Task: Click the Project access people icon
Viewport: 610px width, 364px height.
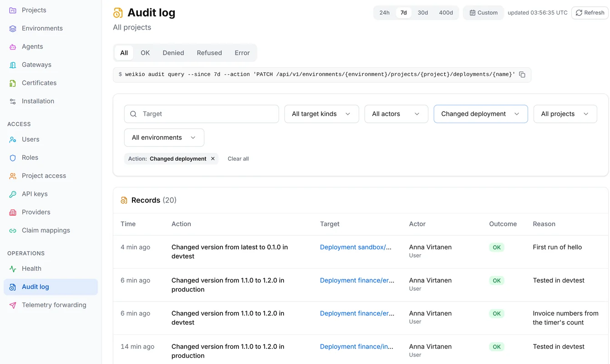Action: [x=13, y=176]
